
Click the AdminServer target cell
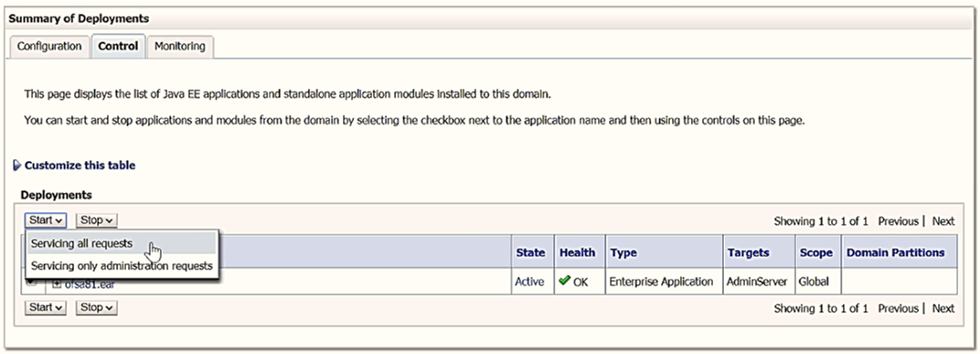(758, 282)
